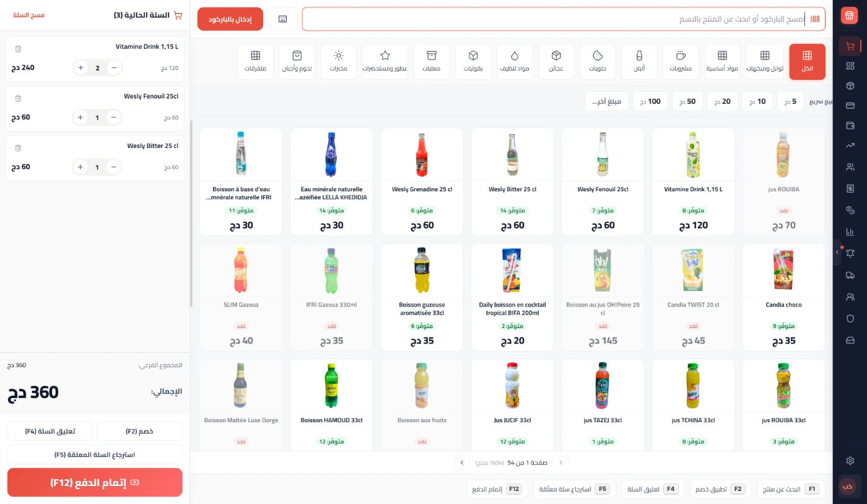This screenshot has height=504, width=867.
Task: Switch to the مواد تنظيف category
Action: [515, 62]
